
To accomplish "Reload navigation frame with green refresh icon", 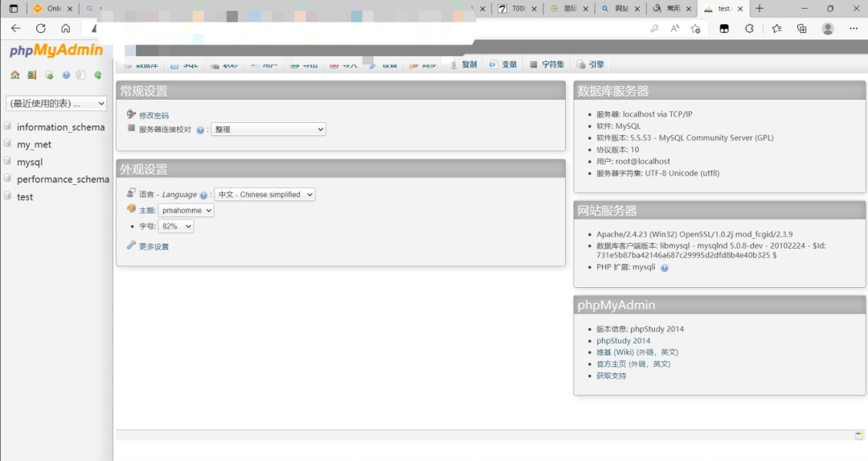I will coord(98,75).
